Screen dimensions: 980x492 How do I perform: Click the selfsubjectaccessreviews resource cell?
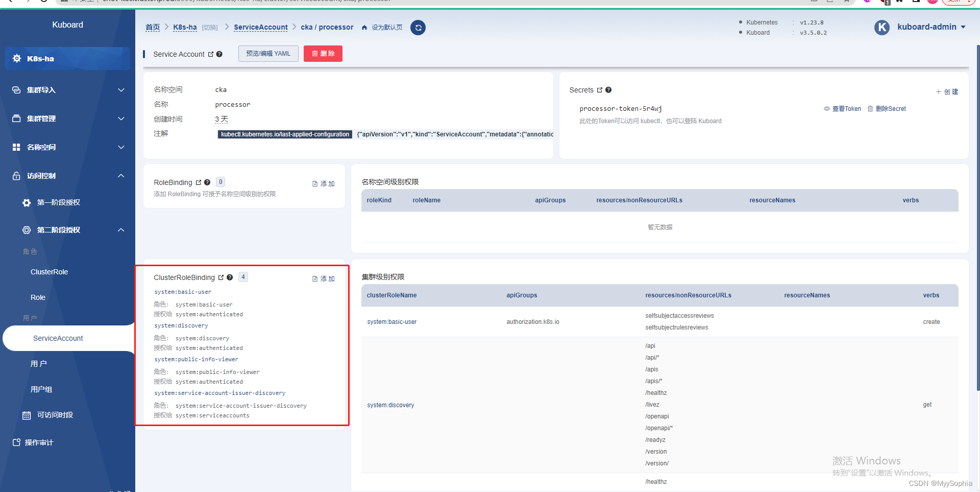click(679, 316)
